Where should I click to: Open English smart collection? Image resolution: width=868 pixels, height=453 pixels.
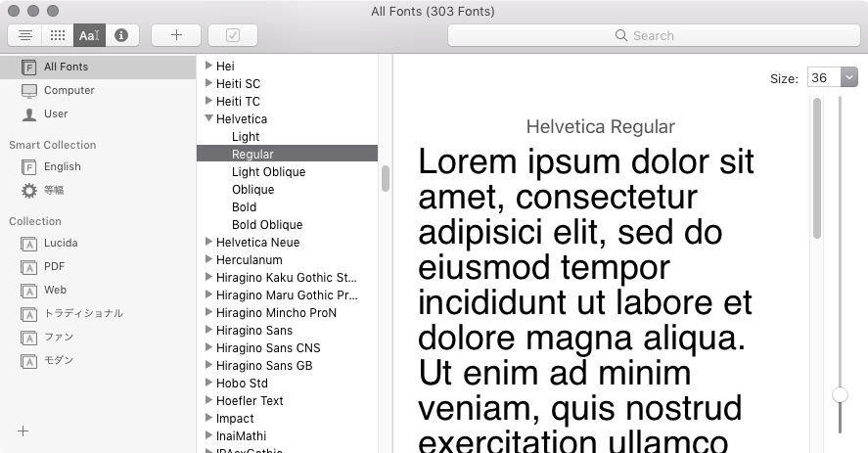point(62,166)
